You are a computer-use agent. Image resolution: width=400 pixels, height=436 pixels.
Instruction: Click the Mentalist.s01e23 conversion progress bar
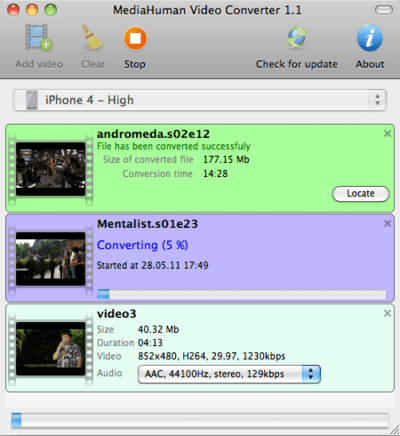point(242,294)
